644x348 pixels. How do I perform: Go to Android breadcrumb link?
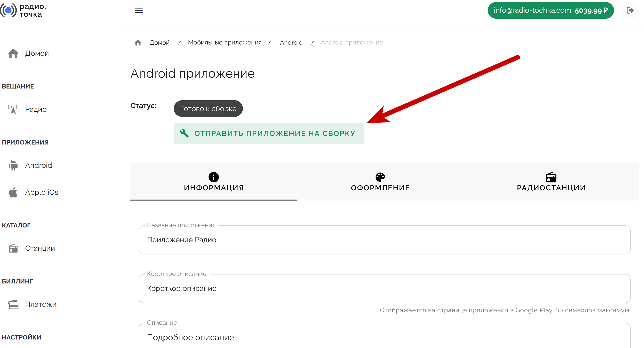(x=291, y=42)
